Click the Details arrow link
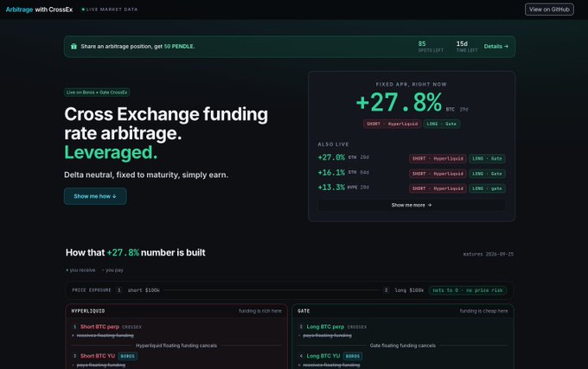This screenshot has height=369, width=588. click(495, 47)
